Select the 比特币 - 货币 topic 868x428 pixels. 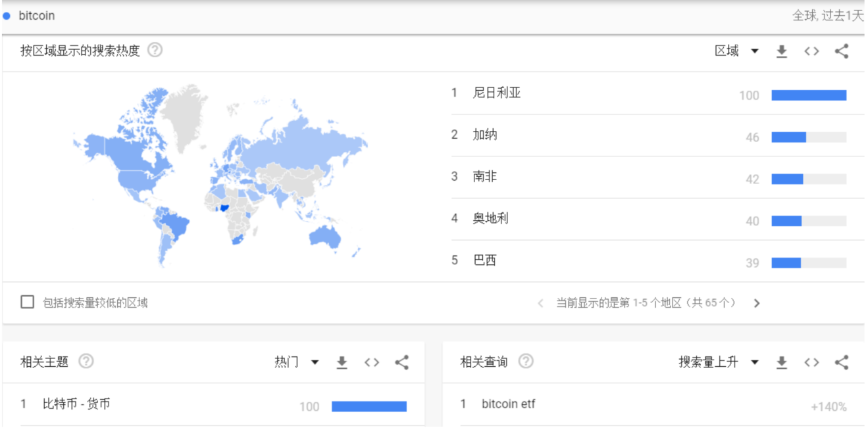pyautogui.click(x=76, y=404)
